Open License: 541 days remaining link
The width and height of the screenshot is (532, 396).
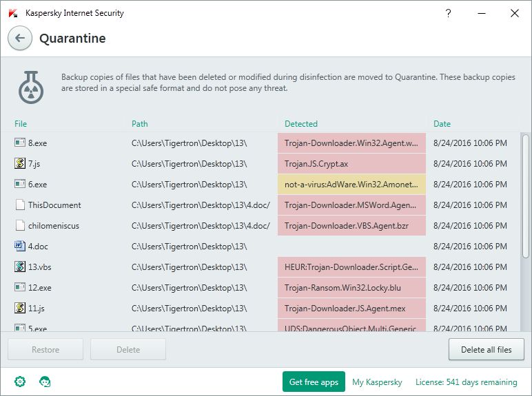(x=467, y=382)
